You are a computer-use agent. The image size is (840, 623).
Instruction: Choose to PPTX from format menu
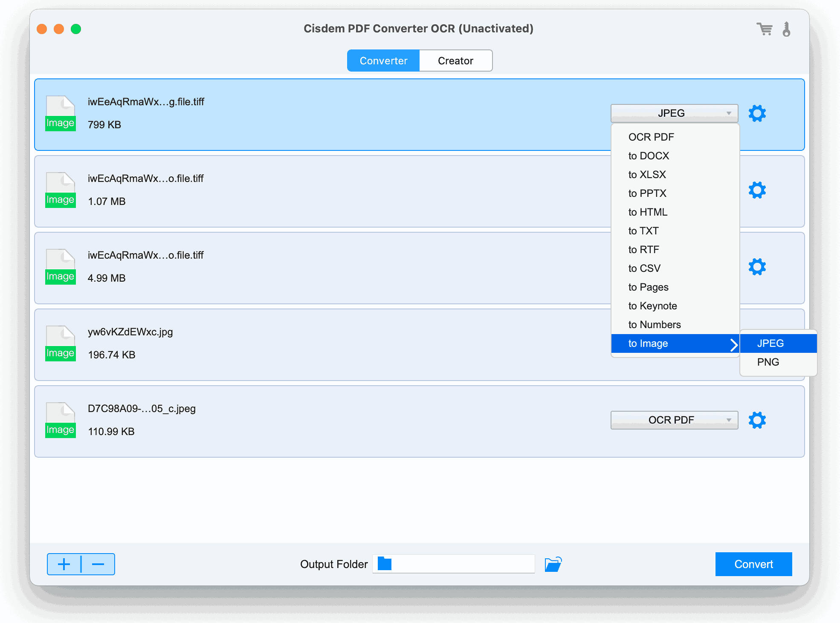click(675, 193)
